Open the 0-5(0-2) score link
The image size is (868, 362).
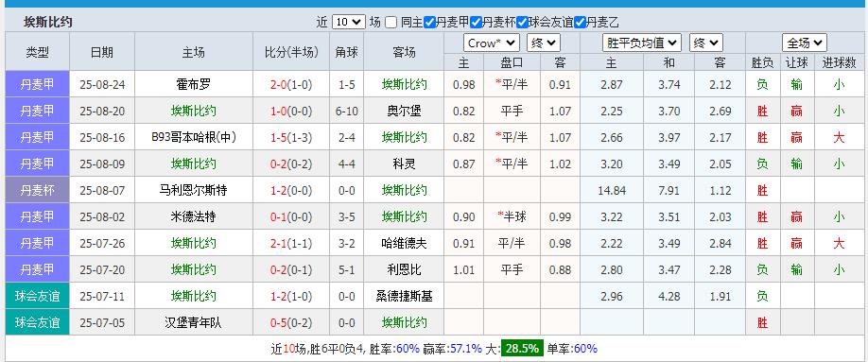[291, 322]
